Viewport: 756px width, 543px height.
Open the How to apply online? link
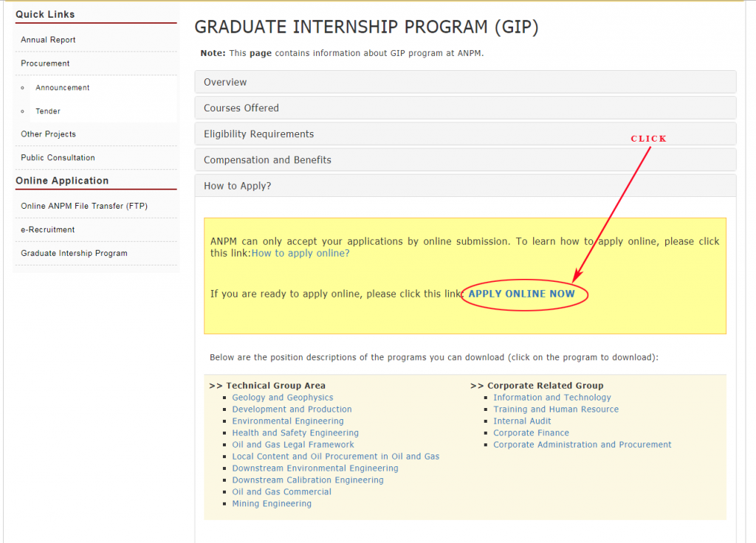[300, 253]
